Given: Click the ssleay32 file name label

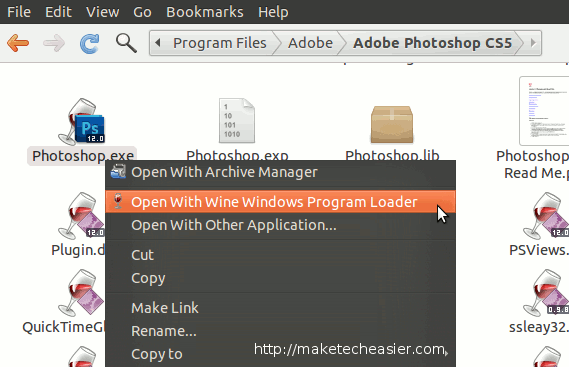Looking at the screenshot, I should click(539, 327).
